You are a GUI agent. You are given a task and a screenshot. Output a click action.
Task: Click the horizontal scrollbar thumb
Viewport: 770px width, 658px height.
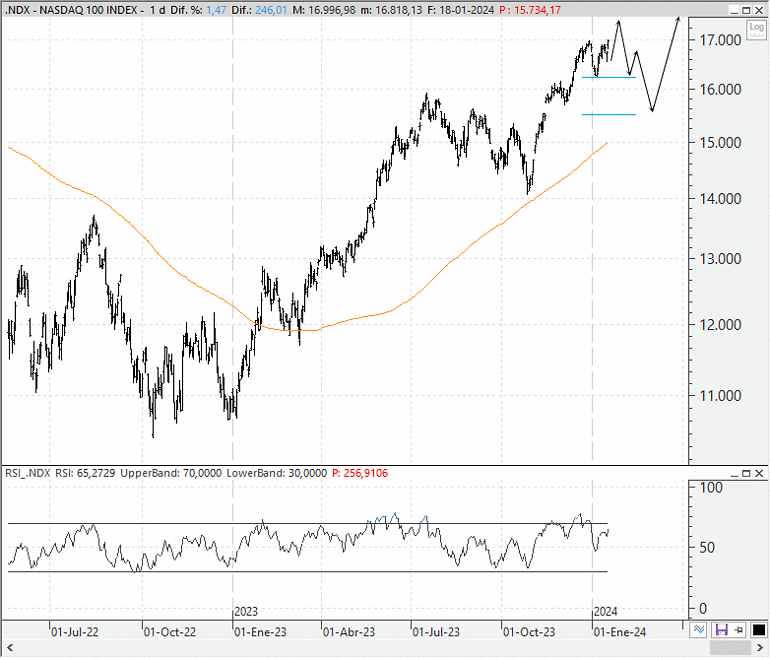click(x=732, y=648)
